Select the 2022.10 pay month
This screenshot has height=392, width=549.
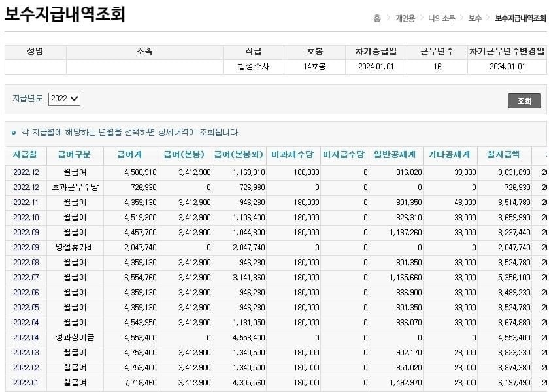[26, 218]
